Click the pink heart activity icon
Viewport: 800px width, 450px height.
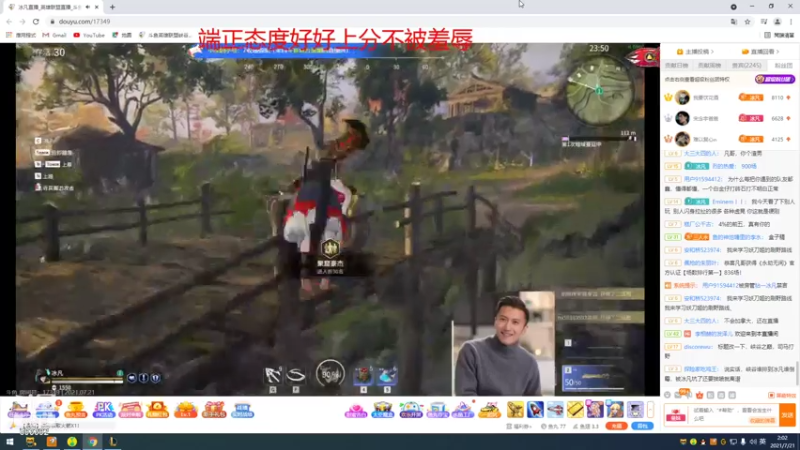tap(356, 410)
